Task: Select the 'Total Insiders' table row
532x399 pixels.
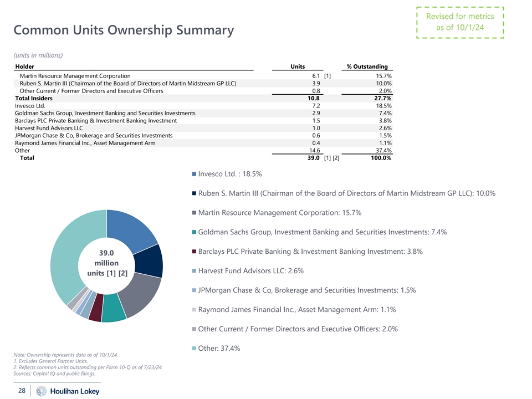Action: point(34,98)
